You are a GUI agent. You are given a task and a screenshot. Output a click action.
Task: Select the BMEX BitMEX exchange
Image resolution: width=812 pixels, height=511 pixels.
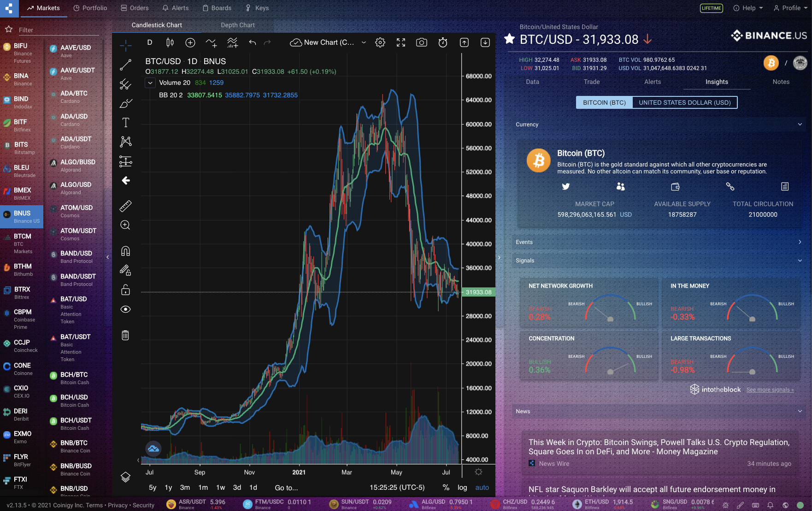(22, 194)
